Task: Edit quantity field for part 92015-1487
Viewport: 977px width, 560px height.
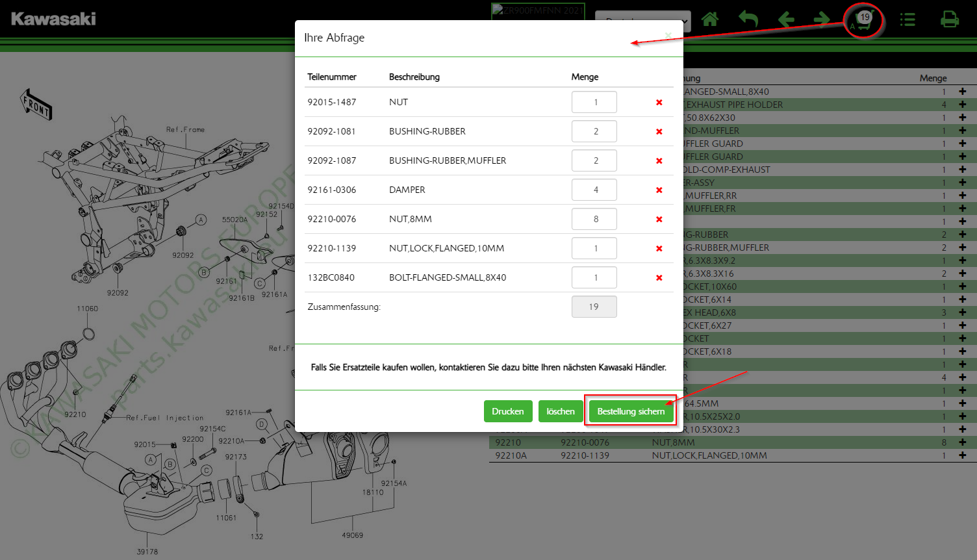Action: point(594,102)
